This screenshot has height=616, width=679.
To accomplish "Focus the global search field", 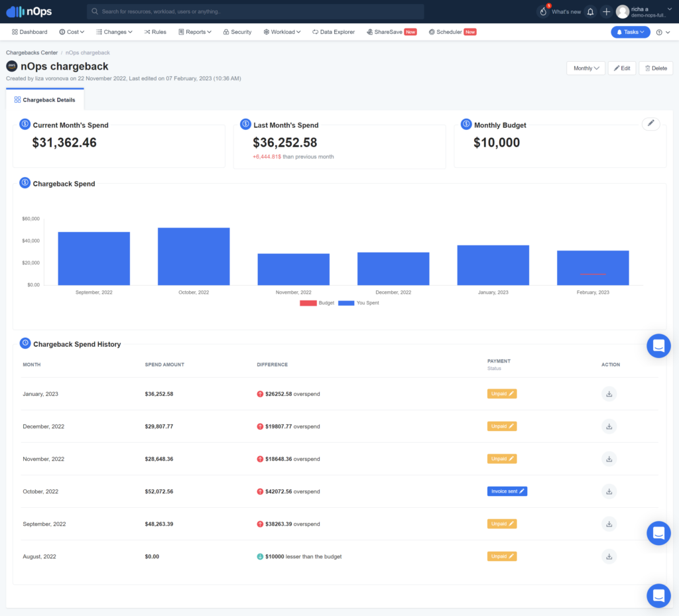I will click(x=255, y=12).
